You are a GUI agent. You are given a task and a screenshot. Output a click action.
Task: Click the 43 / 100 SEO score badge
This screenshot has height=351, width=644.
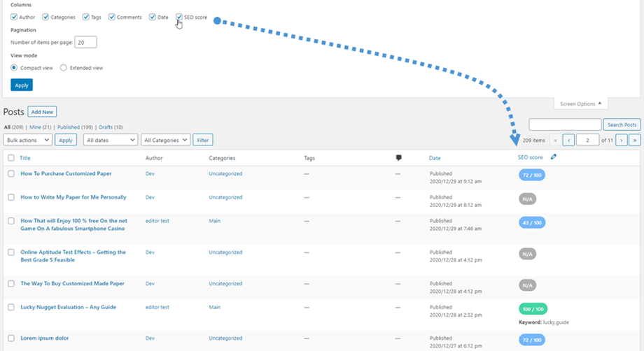click(x=531, y=222)
